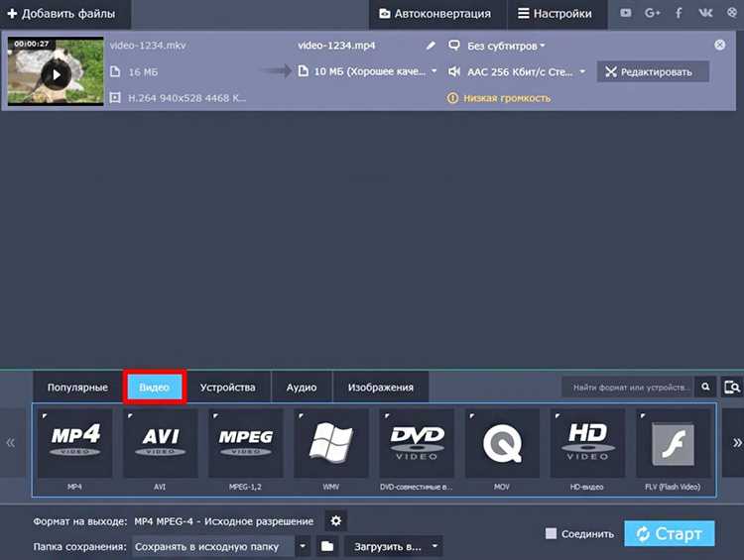Viewport: 744px width, 560px height.
Task: Open the Загрузить в... dropdown
Action: (394, 547)
